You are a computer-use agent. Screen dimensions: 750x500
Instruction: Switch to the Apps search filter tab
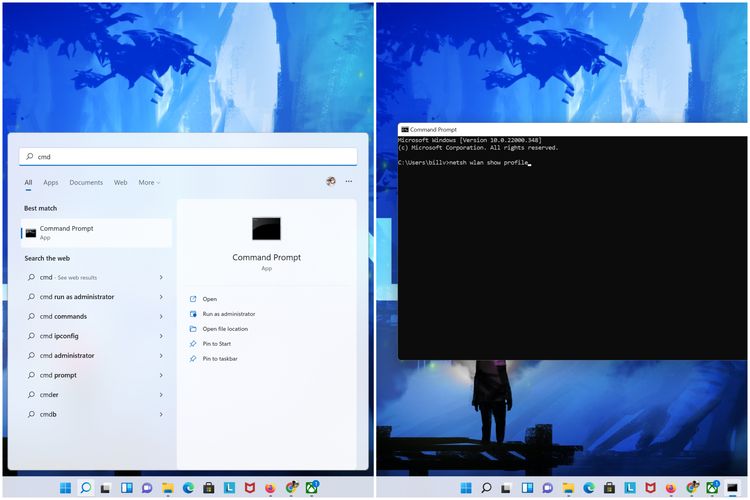tap(51, 182)
